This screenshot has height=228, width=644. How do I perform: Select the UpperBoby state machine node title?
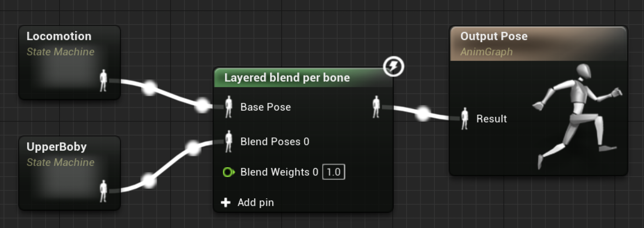(x=57, y=147)
